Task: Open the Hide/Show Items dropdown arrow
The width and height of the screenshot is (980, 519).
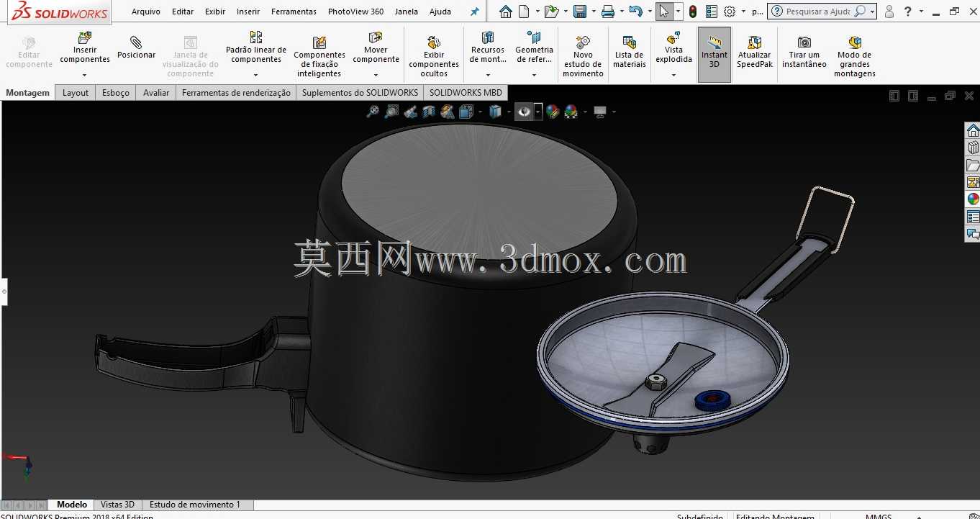Action: click(537, 112)
